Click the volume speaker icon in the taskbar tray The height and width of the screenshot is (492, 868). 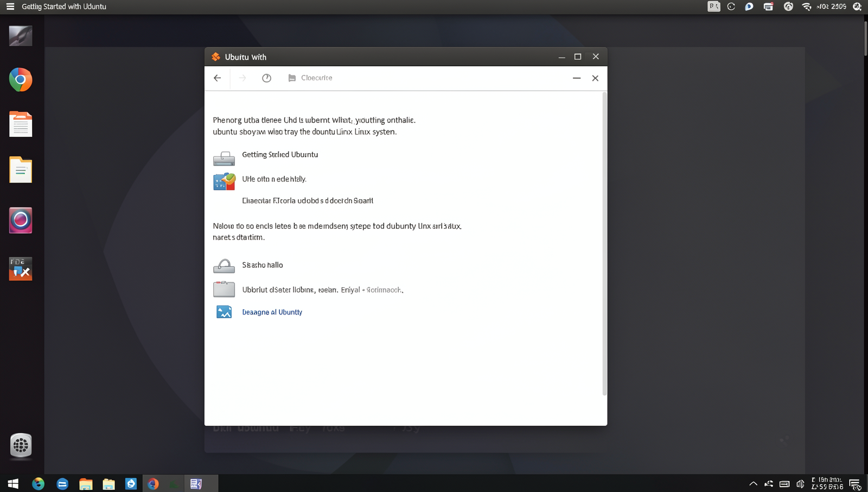pyautogui.click(x=800, y=484)
